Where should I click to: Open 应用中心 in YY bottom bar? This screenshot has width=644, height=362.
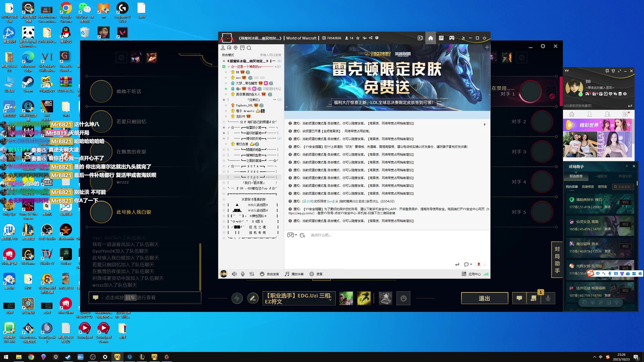[x=471, y=274]
